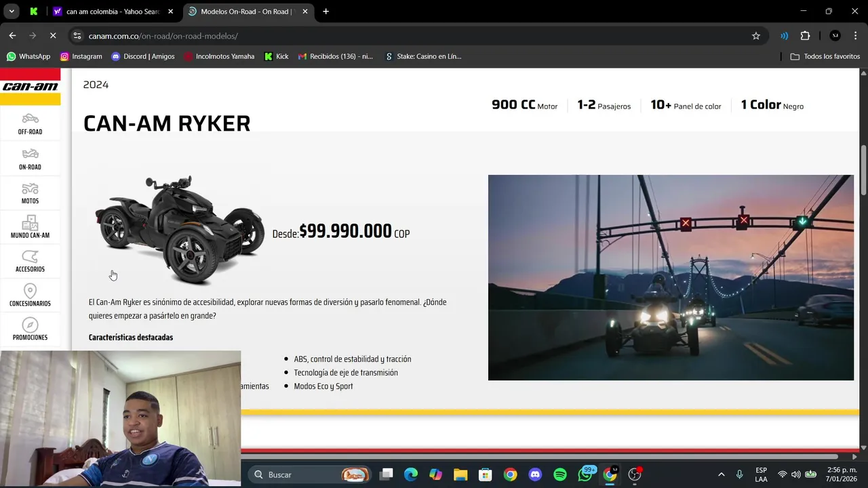Click the ABS, control de estabilidad feature
This screenshot has height=488, width=868.
353,359
